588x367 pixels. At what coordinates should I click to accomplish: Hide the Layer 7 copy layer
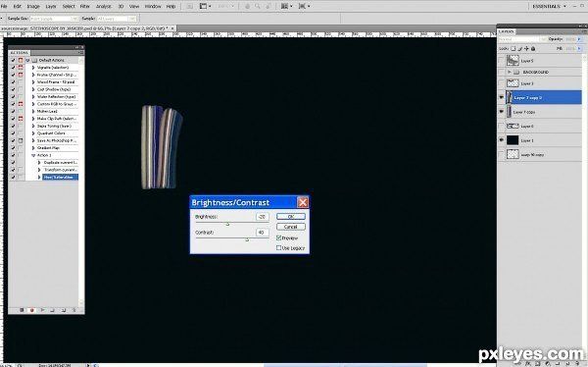[x=502, y=112]
